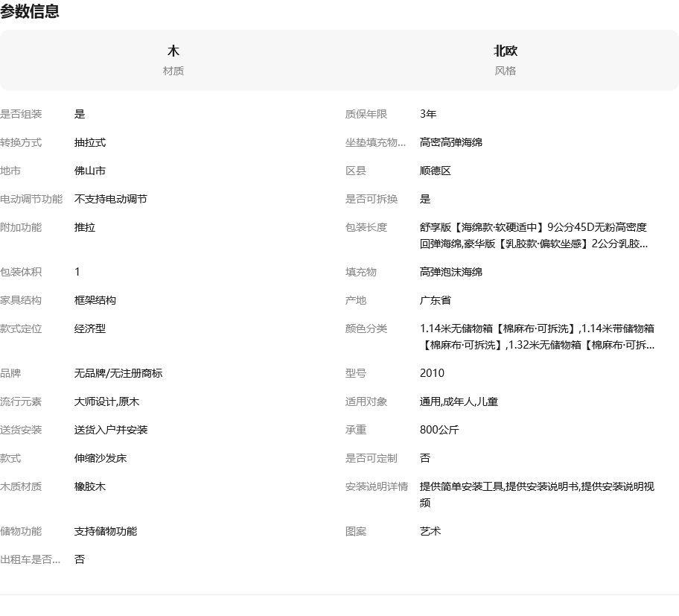Click the model number 2010
The width and height of the screenshot is (679, 616).
point(432,373)
